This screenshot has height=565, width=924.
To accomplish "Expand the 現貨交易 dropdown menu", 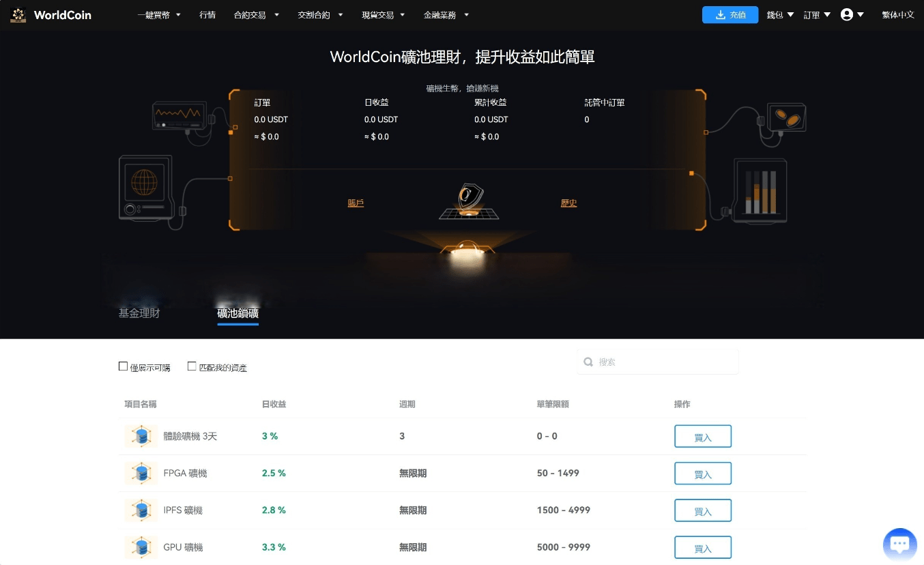I will 384,15.
